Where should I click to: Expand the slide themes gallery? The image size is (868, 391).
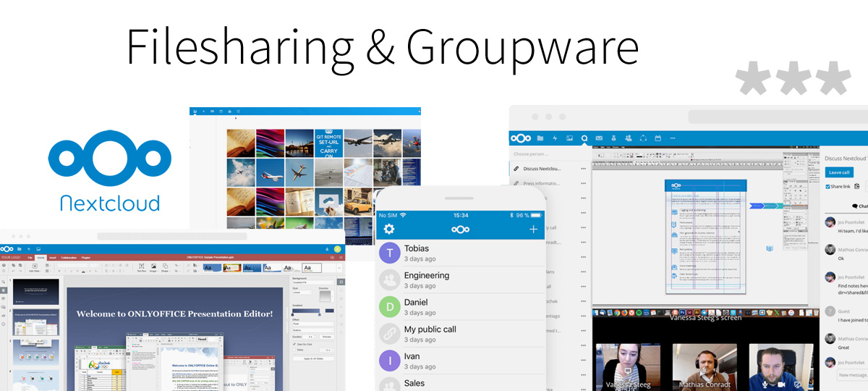click(339, 268)
